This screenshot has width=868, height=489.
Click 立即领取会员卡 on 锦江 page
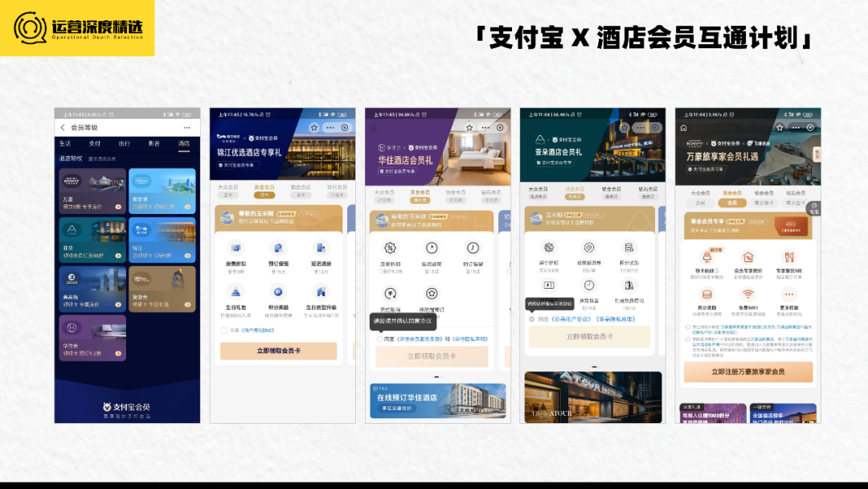pos(278,351)
